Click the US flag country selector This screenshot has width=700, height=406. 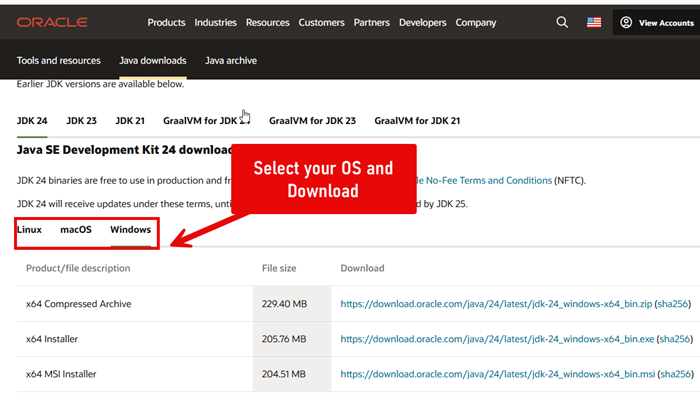[594, 22]
